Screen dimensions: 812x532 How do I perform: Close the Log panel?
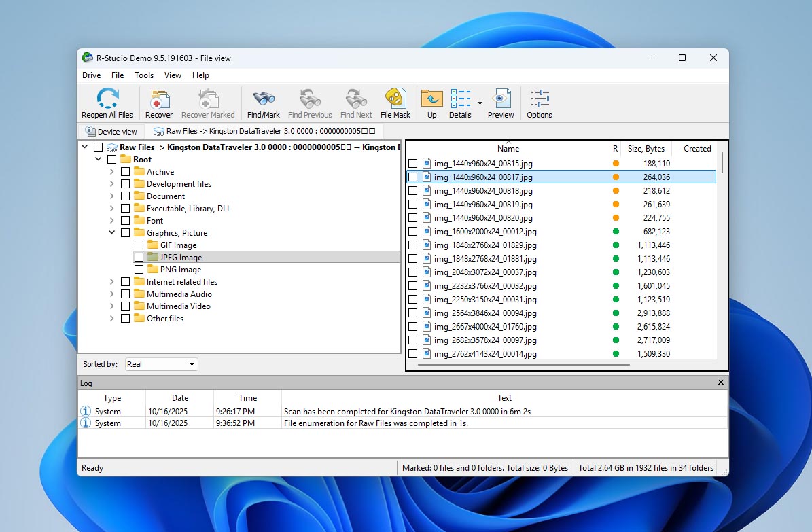(721, 383)
